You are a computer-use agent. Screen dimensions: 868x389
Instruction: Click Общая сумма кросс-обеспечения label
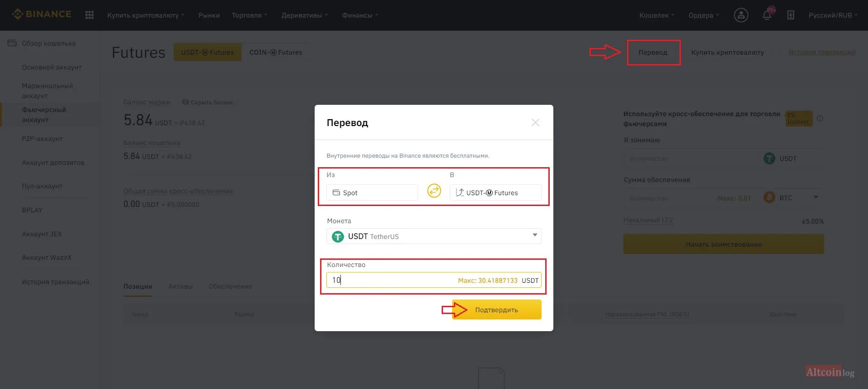click(178, 191)
